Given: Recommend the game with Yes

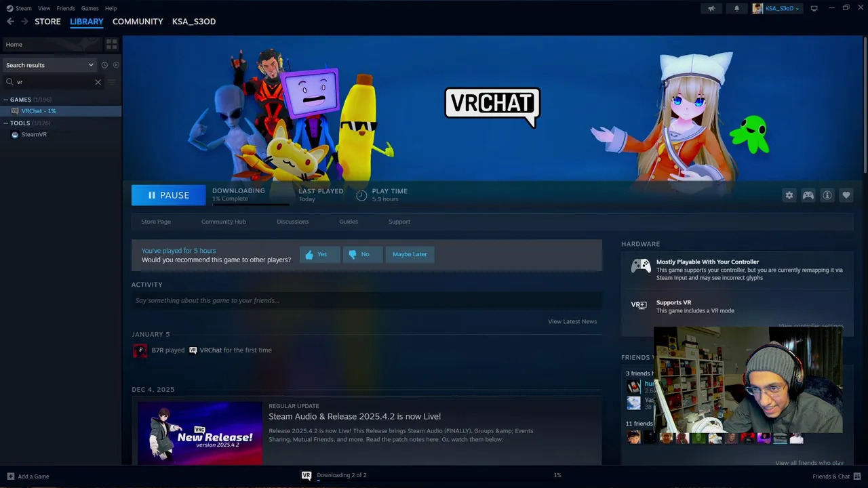Looking at the screenshot, I should pyautogui.click(x=320, y=254).
